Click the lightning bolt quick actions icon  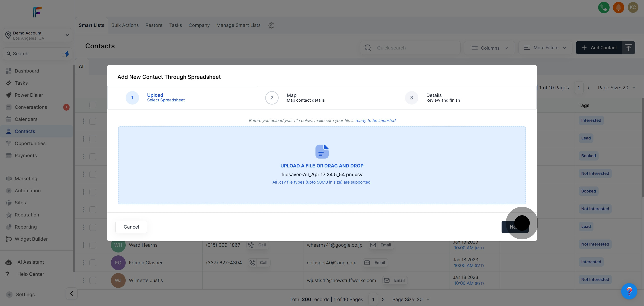click(x=67, y=53)
